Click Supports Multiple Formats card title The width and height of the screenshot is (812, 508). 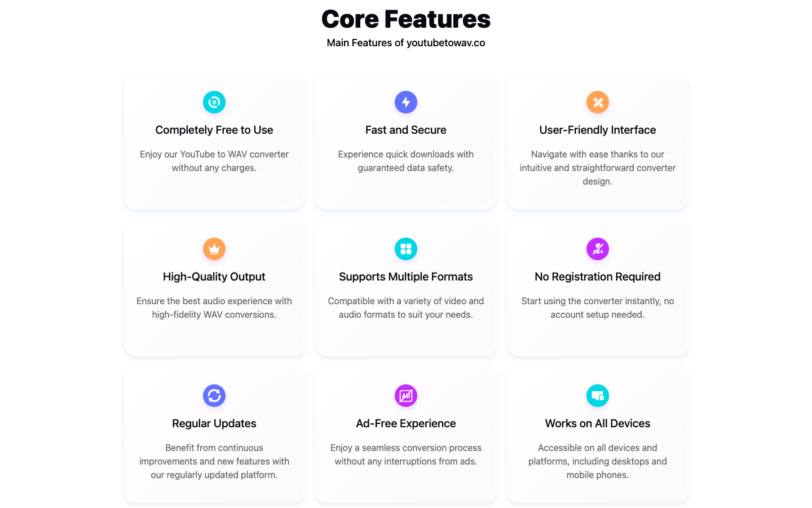click(406, 277)
